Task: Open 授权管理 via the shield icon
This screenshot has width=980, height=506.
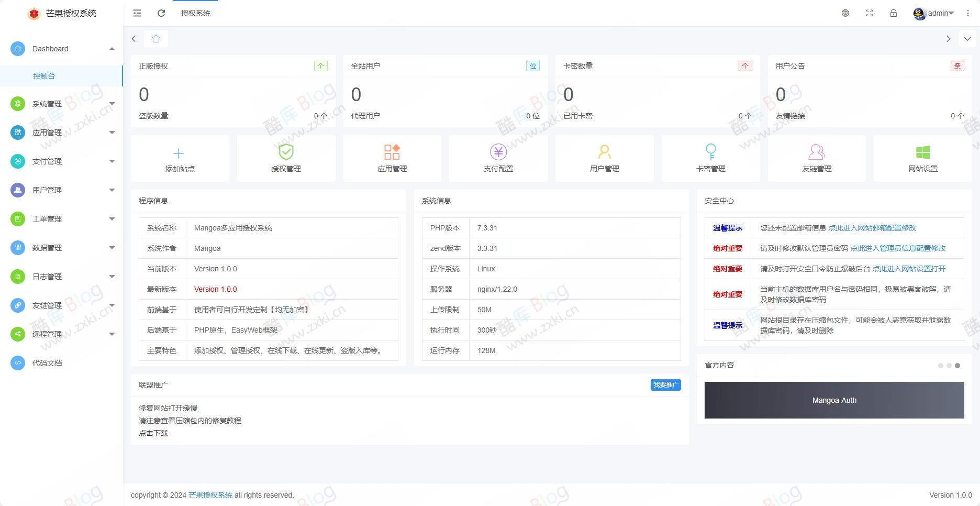Action: 286,152
